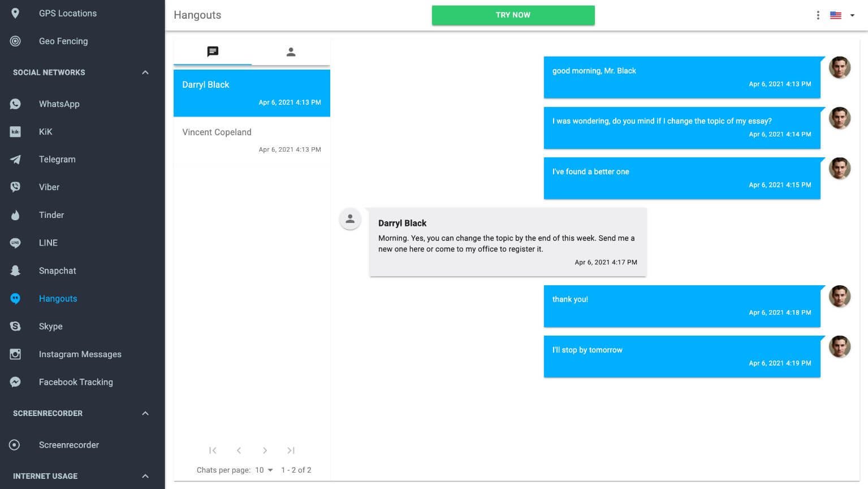This screenshot has width=868, height=489.
Task: Go to the next page of chats
Action: [x=265, y=451]
